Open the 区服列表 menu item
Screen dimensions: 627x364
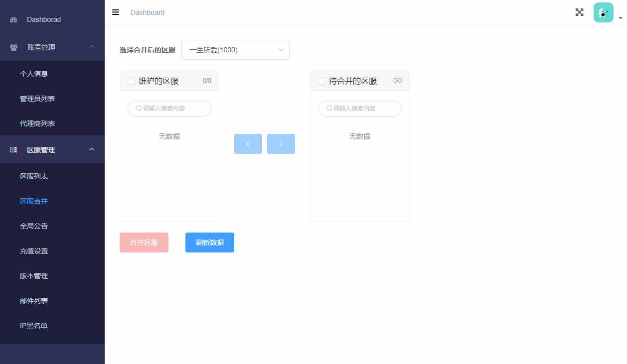point(34,176)
